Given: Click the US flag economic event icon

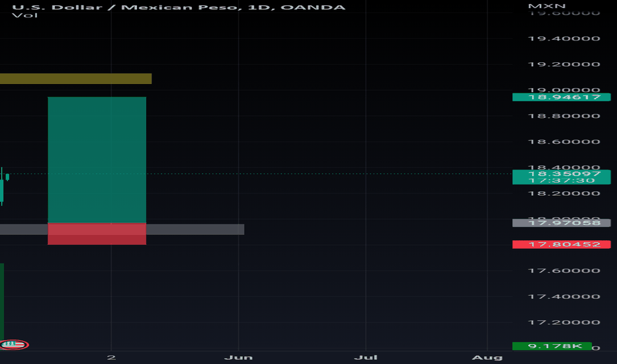Looking at the screenshot, I should (14, 345).
